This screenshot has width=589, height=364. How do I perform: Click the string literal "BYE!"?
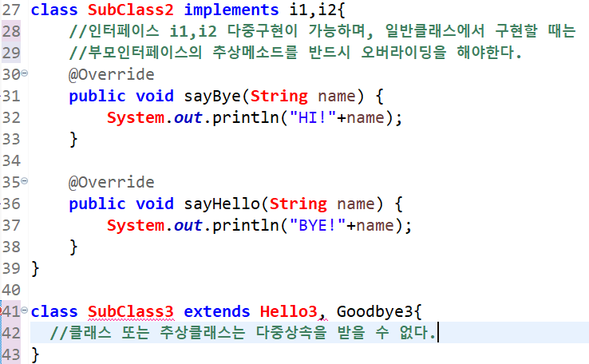318,225
